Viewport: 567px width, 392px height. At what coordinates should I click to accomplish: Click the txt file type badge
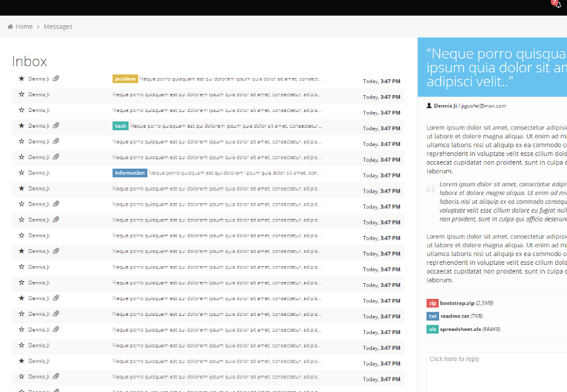[432, 316]
